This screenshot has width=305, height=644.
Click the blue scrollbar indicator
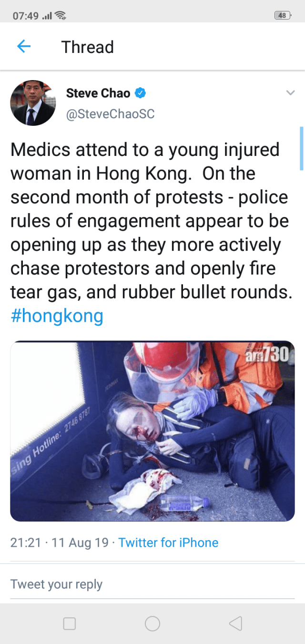coord(302,148)
